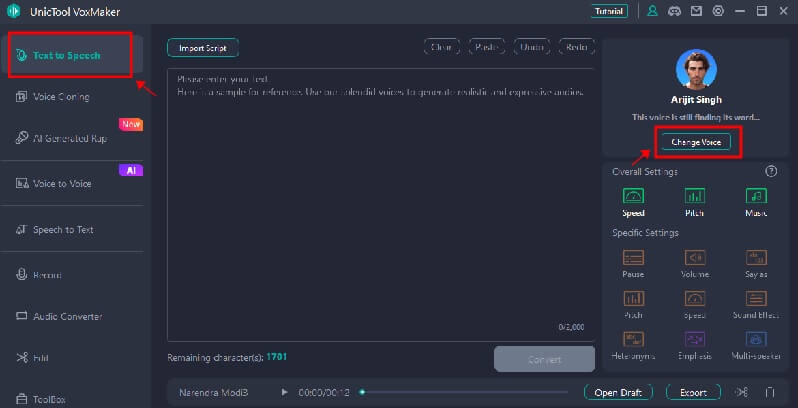798x408 pixels.
Task: Click the UnicTool VoxMaker logo
Action: click(14, 11)
